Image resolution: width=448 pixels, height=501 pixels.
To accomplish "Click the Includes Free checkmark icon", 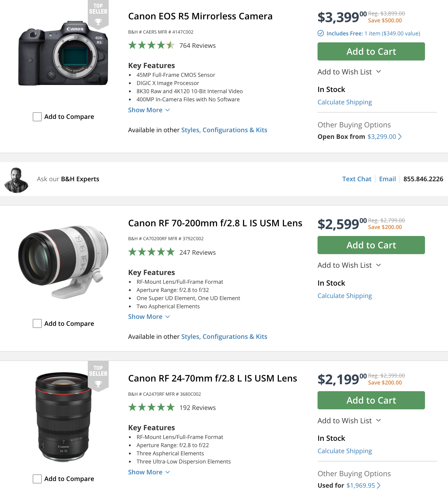I will [x=321, y=33].
